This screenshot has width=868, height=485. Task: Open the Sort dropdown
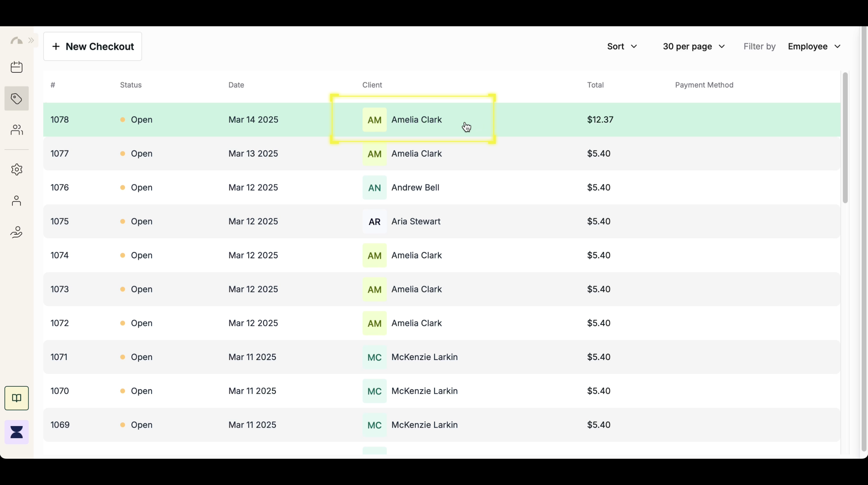621,46
